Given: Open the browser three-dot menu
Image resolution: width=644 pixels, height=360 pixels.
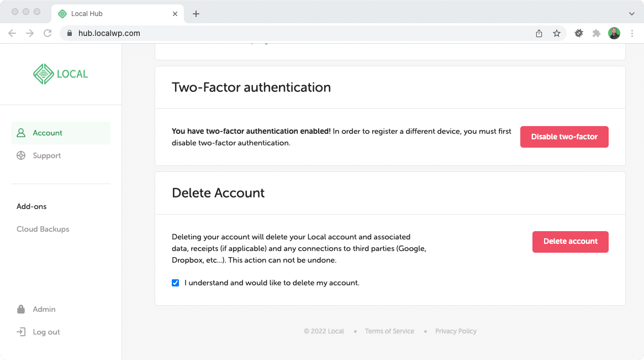Looking at the screenshot, I should pos(632,33).
